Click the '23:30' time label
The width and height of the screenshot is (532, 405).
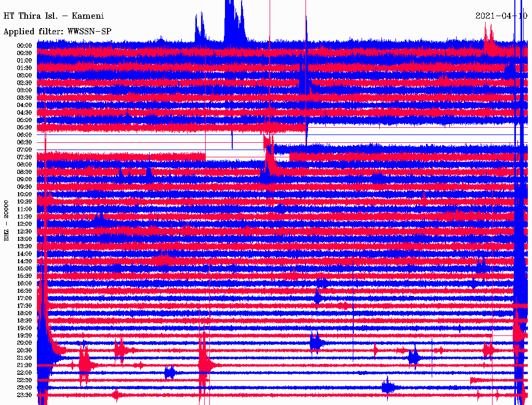tap(24, 395)
